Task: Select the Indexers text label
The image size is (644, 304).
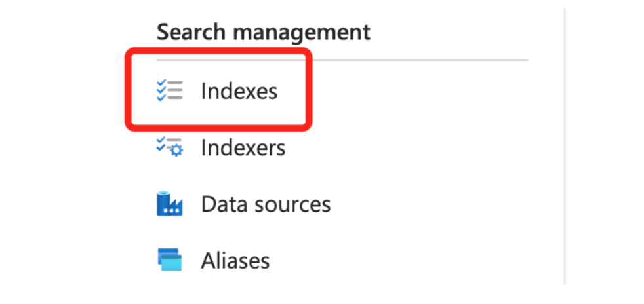Action: coord(243,147)
